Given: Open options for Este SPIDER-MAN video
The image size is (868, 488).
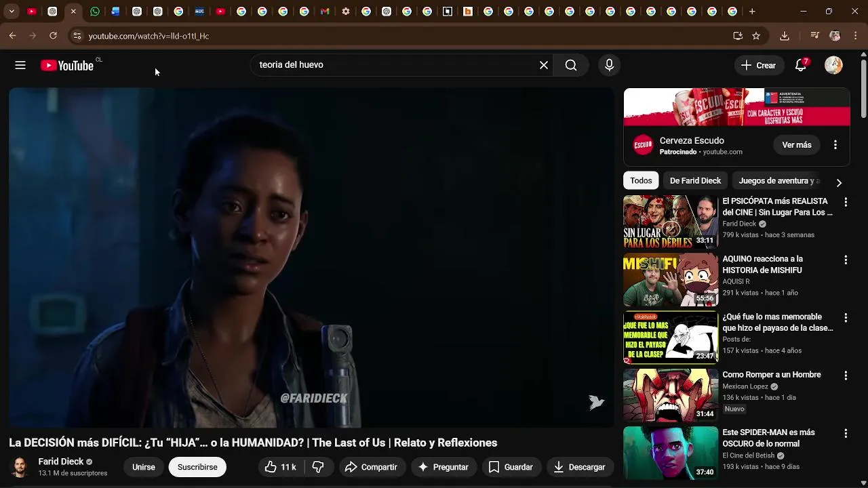Looking at the screenshot, I should click(846, 433).
